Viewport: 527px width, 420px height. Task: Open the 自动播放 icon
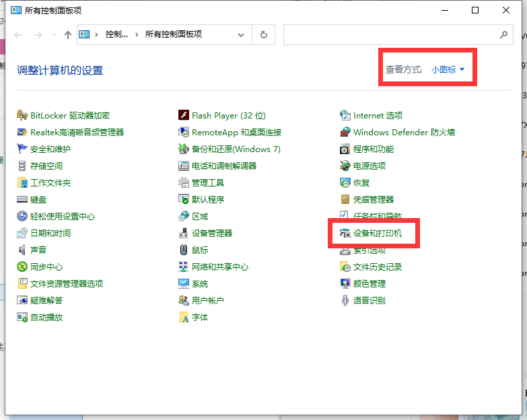pos(22,317)
